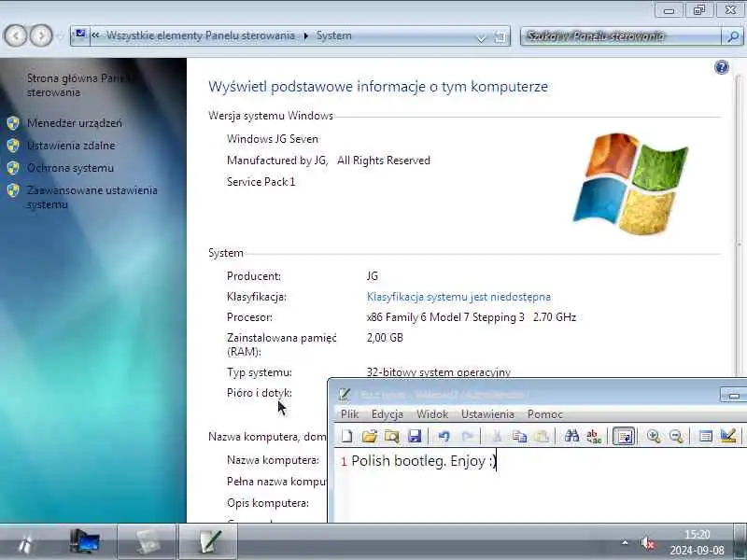This screenshot has width=747, height=560.
Task: Open Edycja menu in Notepad2
Action: [388, 414]
